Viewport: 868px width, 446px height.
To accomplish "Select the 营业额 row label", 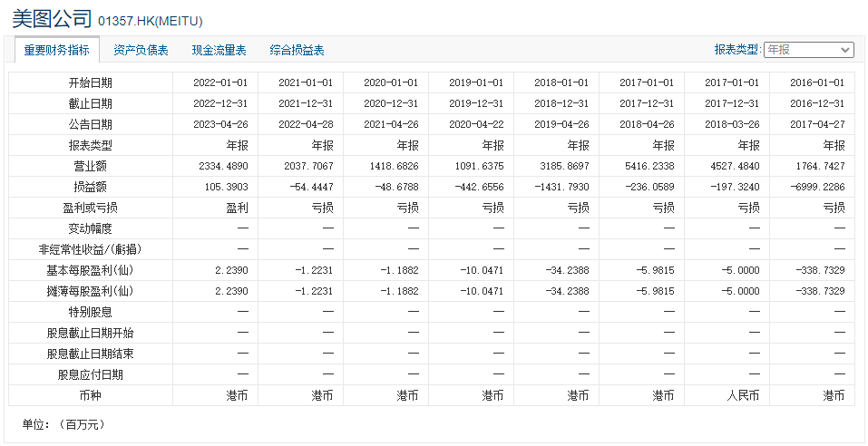I will tap(91, 166).
